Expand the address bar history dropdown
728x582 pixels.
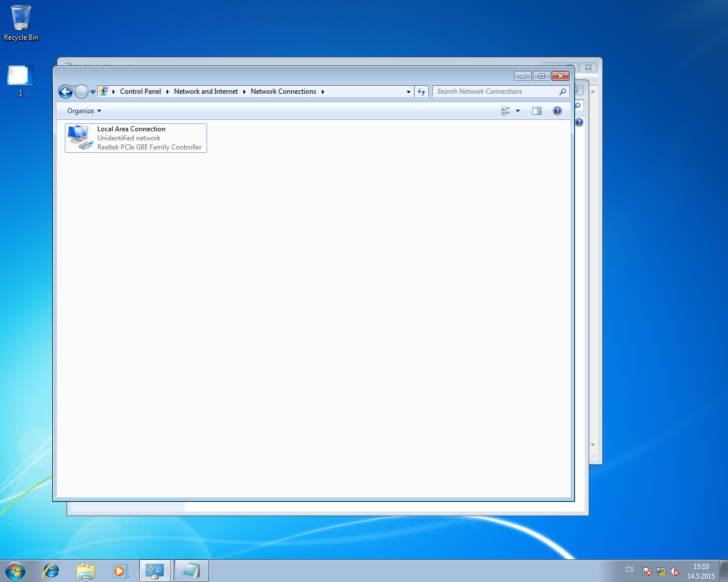pyautogui.click(x=408, y=92)
